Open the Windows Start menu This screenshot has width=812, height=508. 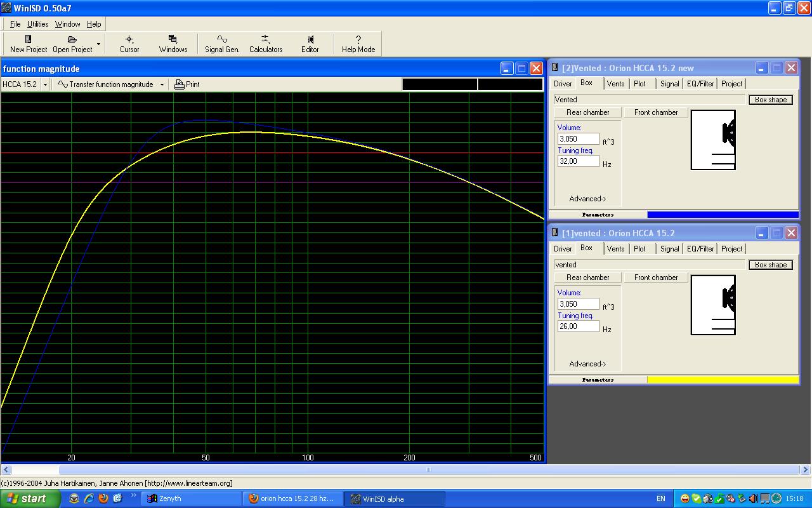pyautogui.click(x=30, y=498)
